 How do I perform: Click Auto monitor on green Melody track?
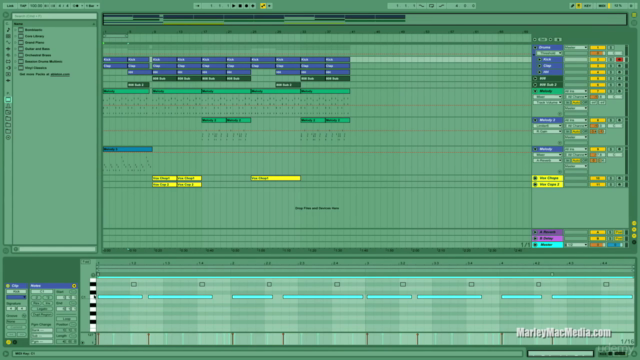coord(576,102)
